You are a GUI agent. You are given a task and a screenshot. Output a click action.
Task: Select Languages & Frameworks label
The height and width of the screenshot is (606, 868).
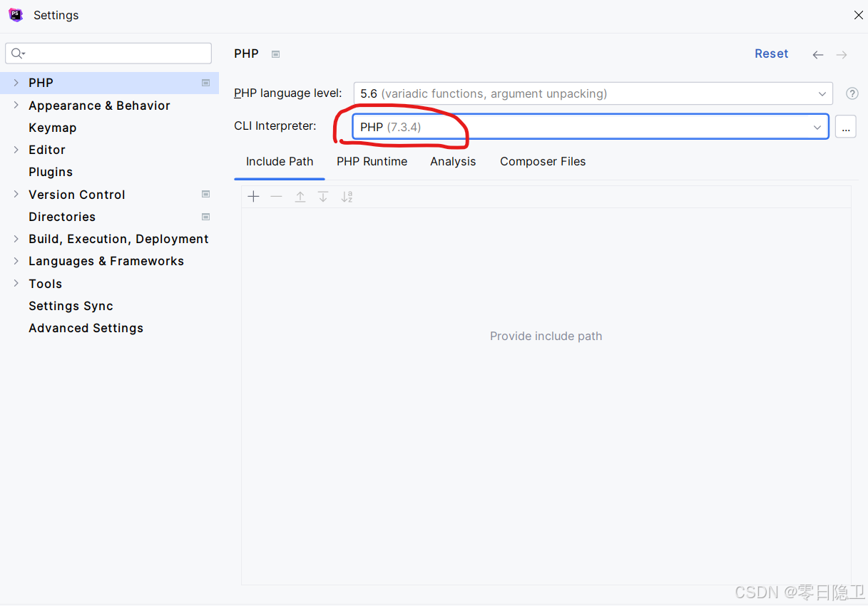click(x=106, y=261)
